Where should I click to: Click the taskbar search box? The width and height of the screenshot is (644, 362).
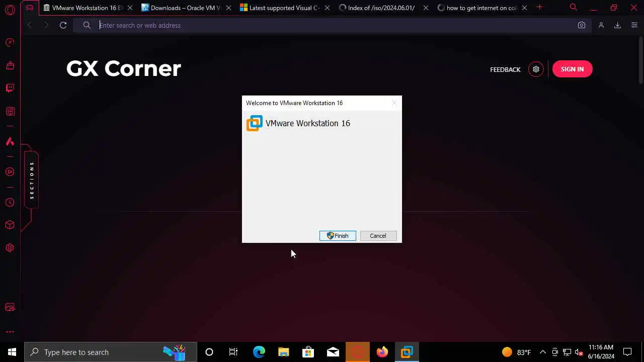pyautogui.click(x=111, y=352)
